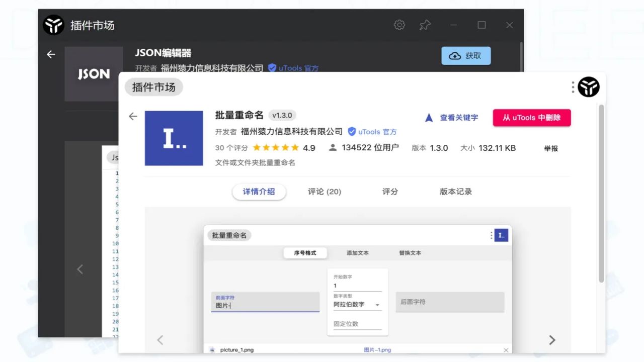Click the JSON编辑器 plugin icon
644x362 pixels.
coord(94,74)
